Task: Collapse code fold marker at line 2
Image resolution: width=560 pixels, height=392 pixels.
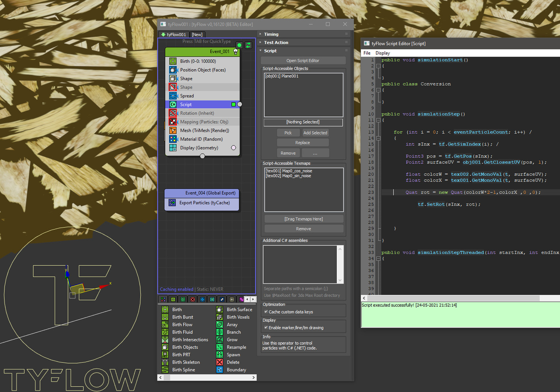Action: pyautogui.click(x=378, y=66)
